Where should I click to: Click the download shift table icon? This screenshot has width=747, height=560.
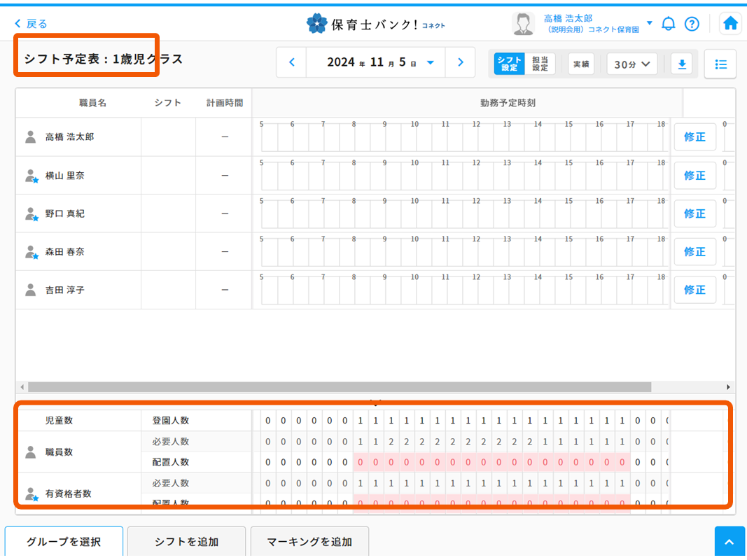682,64
